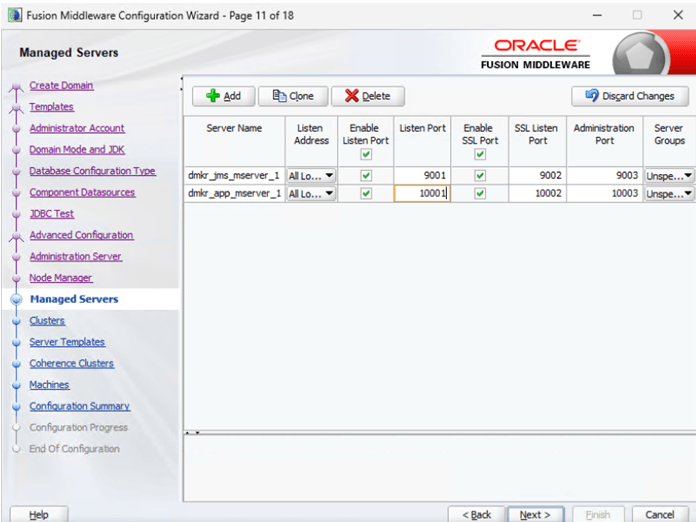Toggle the Enable Listen Port header checkbox
This screenshot has width=696, height=522.
pos(366,154)
